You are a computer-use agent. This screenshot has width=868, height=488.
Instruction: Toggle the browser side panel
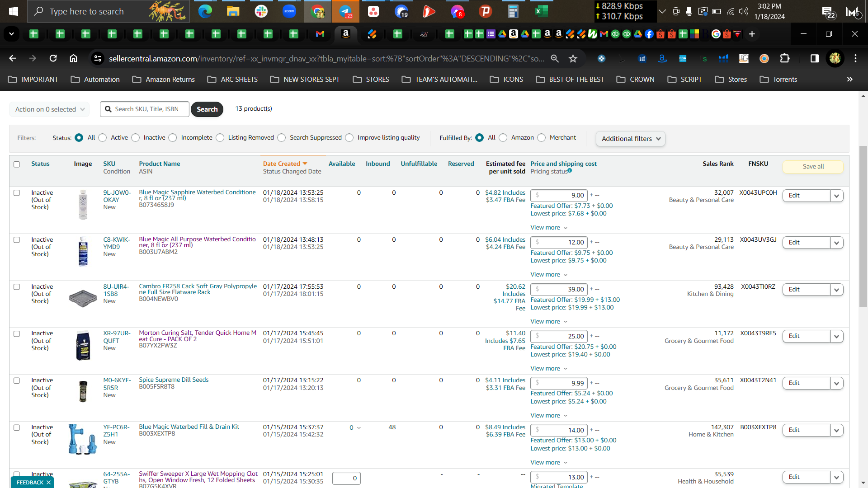pos(815,58)
